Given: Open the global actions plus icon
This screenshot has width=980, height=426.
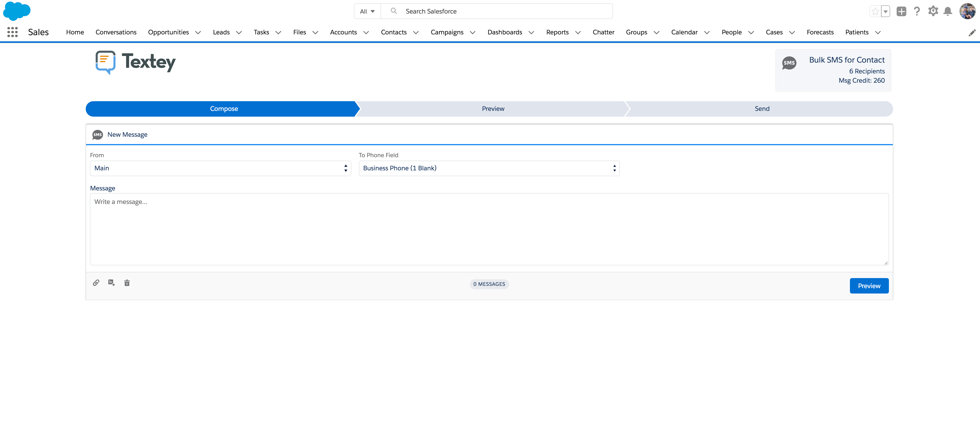Looking at the screenshot, I should point(901,11).
